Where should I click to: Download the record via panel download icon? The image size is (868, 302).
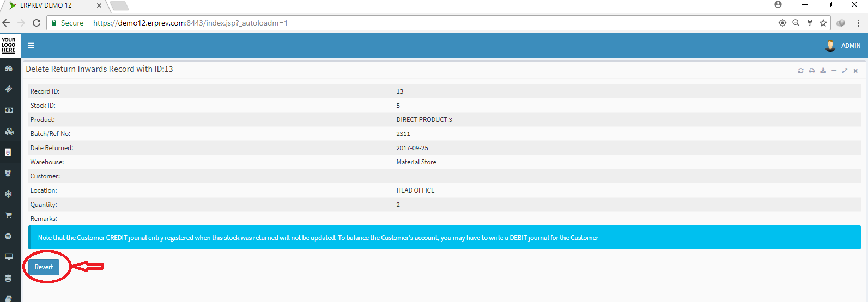click(823, 71)
